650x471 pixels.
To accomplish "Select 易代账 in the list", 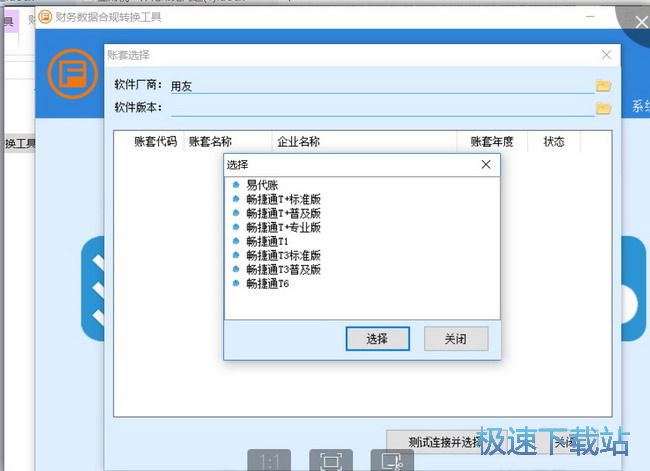I will (262, 185).
